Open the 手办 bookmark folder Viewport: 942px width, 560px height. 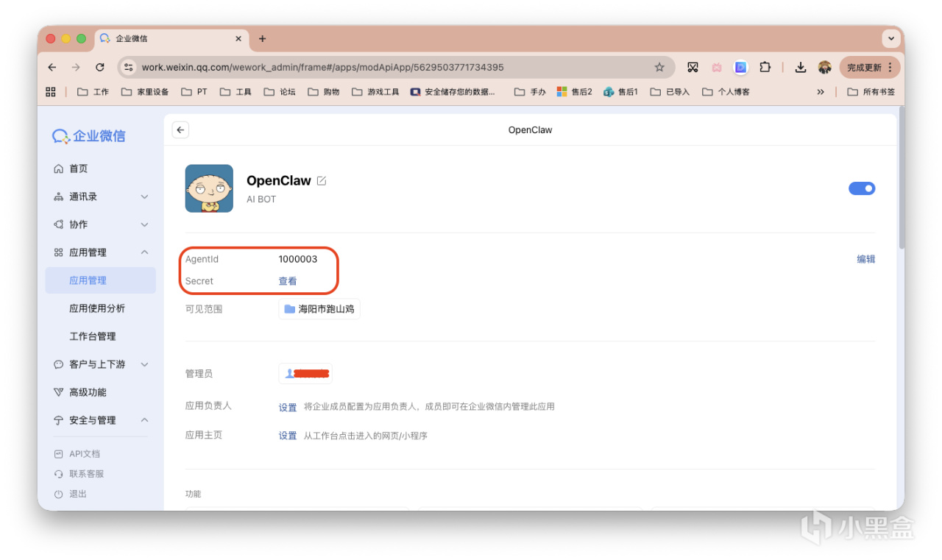click(530, 92)
